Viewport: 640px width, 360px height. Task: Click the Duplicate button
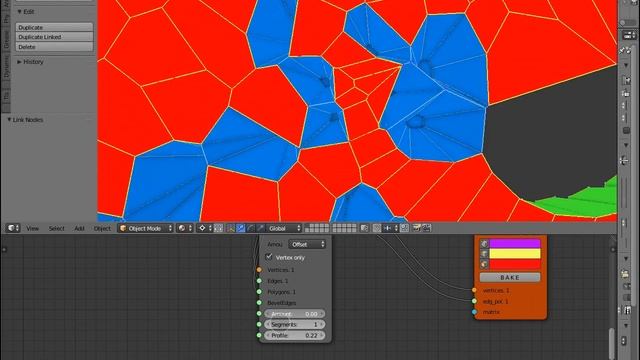pyautogui.click(x=54, y=27)
